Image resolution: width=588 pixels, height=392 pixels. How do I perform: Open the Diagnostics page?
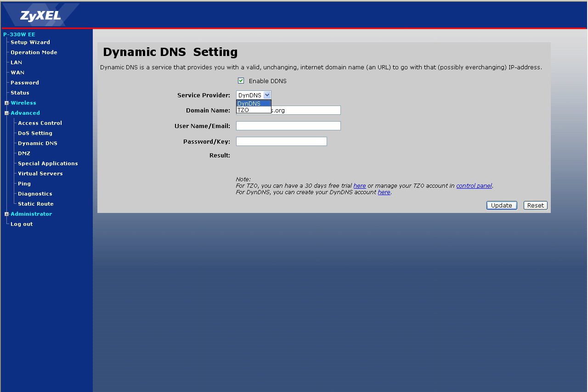point(35,194)
